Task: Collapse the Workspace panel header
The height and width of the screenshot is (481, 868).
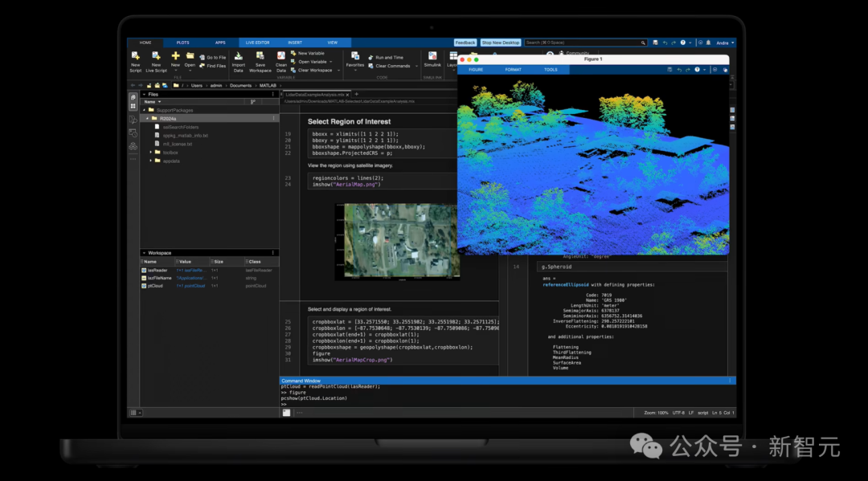Action: tap(144, 253)
